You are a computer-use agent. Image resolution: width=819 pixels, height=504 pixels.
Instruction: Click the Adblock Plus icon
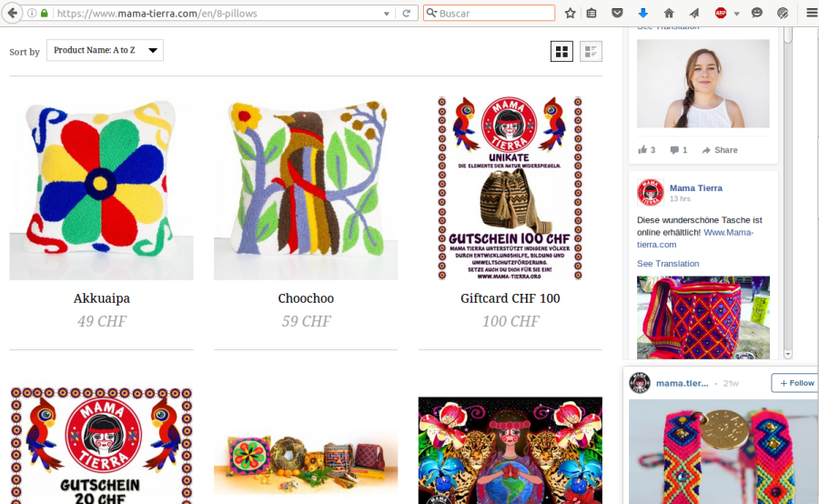click(x=720, y=13)
